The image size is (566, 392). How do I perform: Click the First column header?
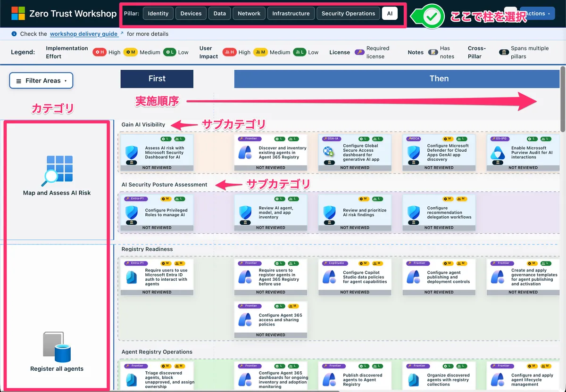tap(157, 79)
